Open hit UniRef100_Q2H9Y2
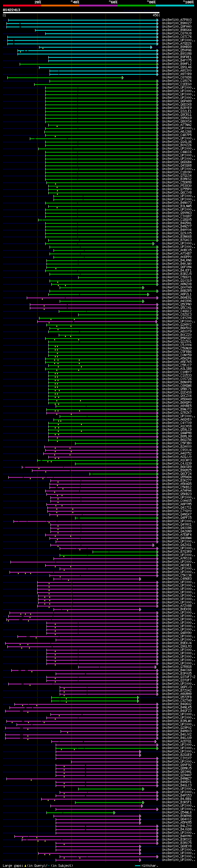Screen dimensions: 197x868 [x=177, y=325]
